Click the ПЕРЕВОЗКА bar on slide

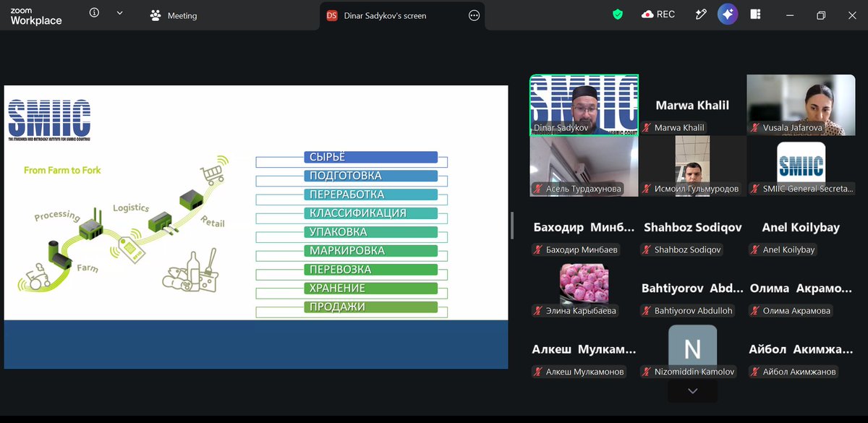(x=370, y=270)
